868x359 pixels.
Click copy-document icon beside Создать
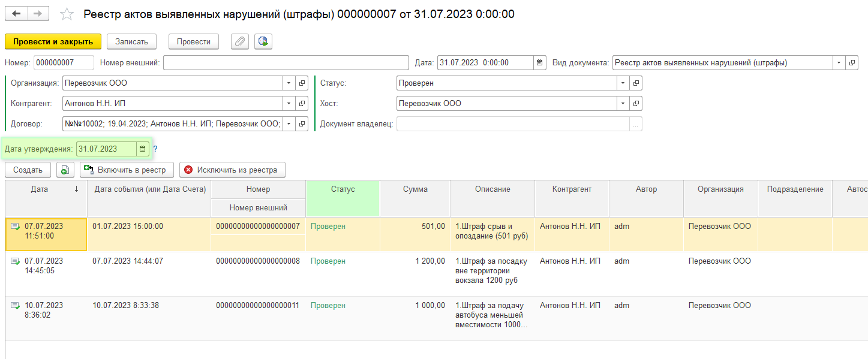click(x=65, y=170)
